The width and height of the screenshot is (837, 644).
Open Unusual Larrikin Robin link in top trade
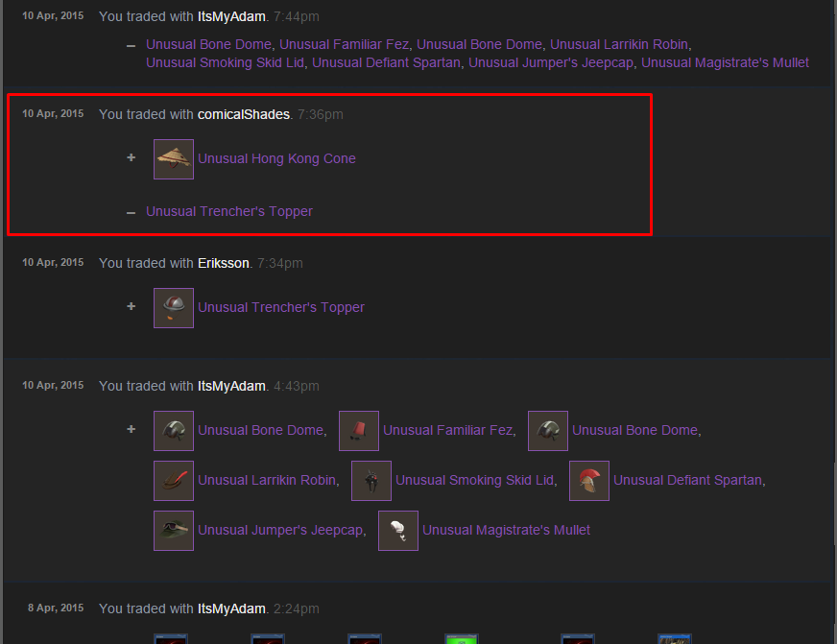[619, 44]
